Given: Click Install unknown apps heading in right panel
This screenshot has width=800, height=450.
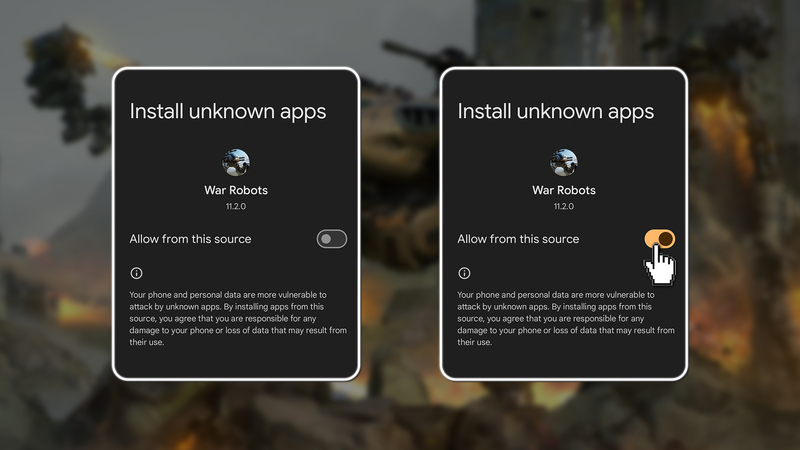Looking at the screenshot, I should [x=556, y=112].
